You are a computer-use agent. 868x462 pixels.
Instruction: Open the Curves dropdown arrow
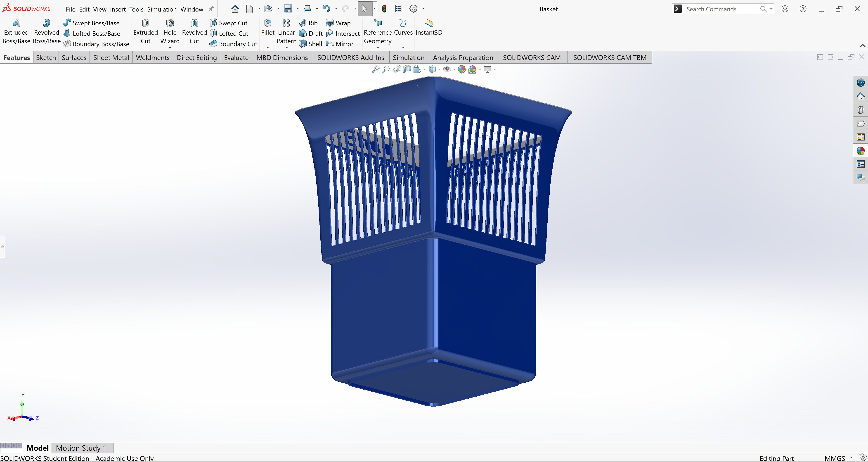coord(403,48)
